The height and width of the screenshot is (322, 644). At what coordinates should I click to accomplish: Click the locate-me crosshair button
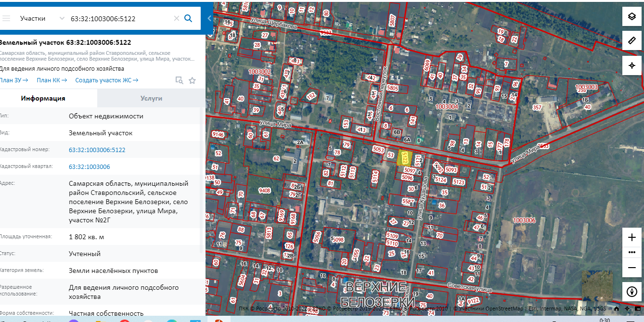[632, 65]
